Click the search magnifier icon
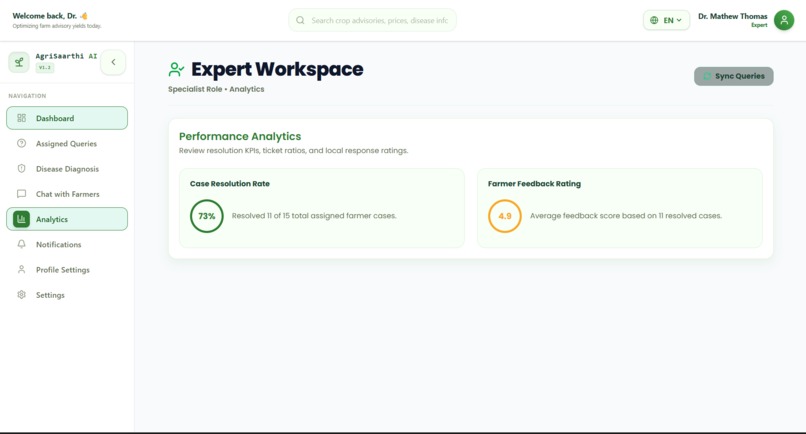Viewport: 806px width, 434px height. tap(300, 21)
